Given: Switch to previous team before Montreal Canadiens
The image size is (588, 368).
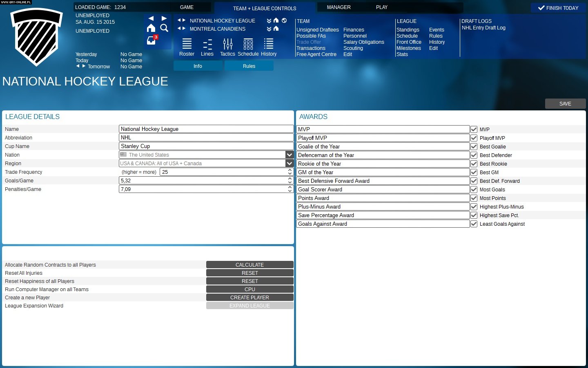Looking at the screenshot, I should pyautogui.click(x=179, y=28).
